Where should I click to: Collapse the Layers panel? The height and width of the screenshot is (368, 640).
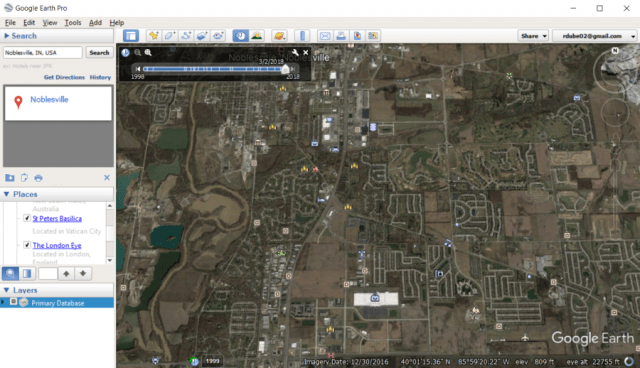coord(7,290)
